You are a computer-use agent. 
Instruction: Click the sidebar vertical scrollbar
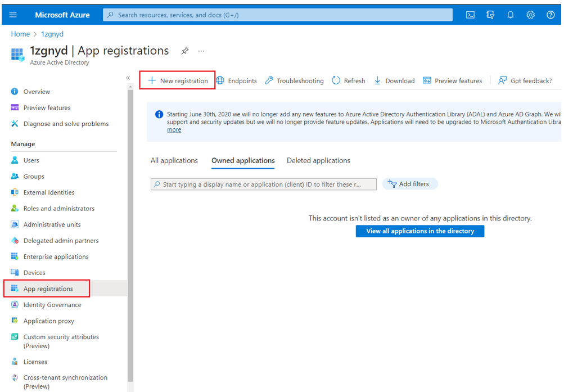point(130,236)
